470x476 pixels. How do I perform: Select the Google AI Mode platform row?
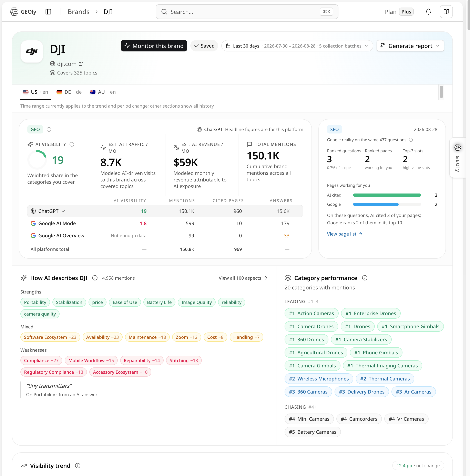(x=165, y=223)
